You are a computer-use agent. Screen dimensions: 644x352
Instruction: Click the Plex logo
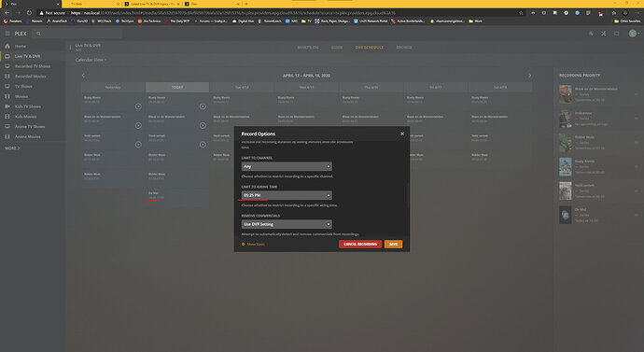pos(21,34)
